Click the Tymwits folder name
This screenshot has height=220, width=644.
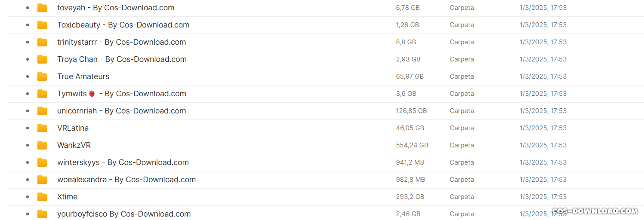click(x=122, y=94)
